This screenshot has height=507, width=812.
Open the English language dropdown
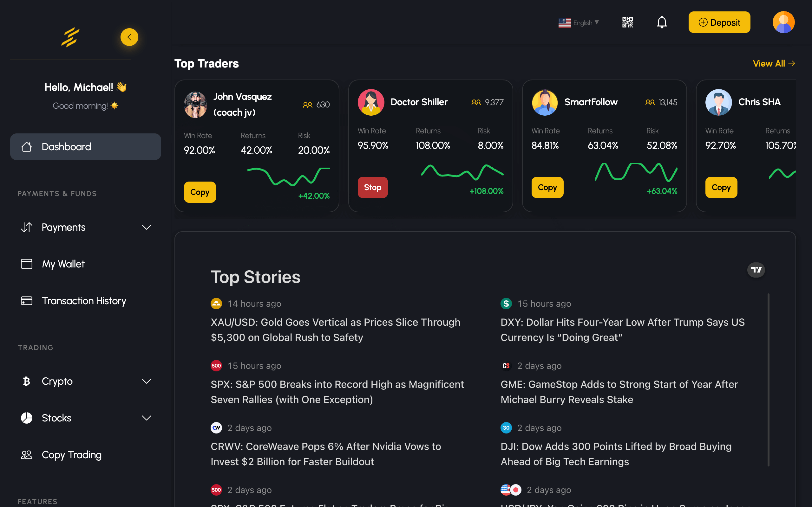579,23
